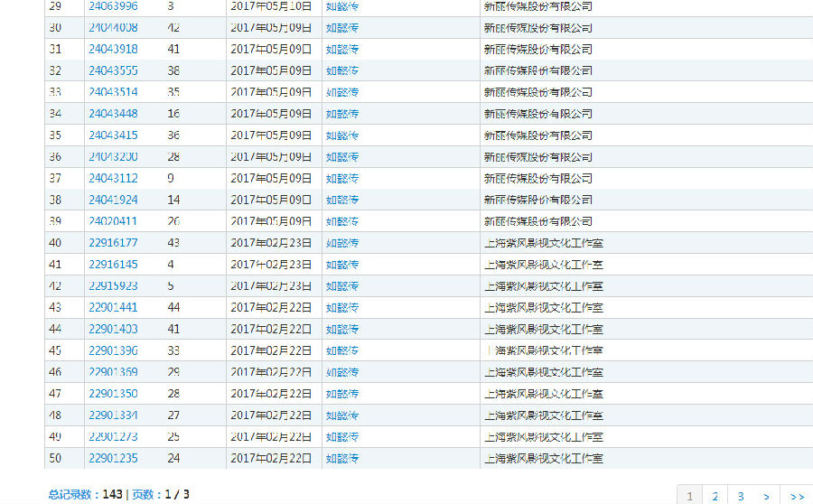Open registration number 24020411 link
Image resolution: width=813 pixels, height=504 pixels.
[113, 221]
